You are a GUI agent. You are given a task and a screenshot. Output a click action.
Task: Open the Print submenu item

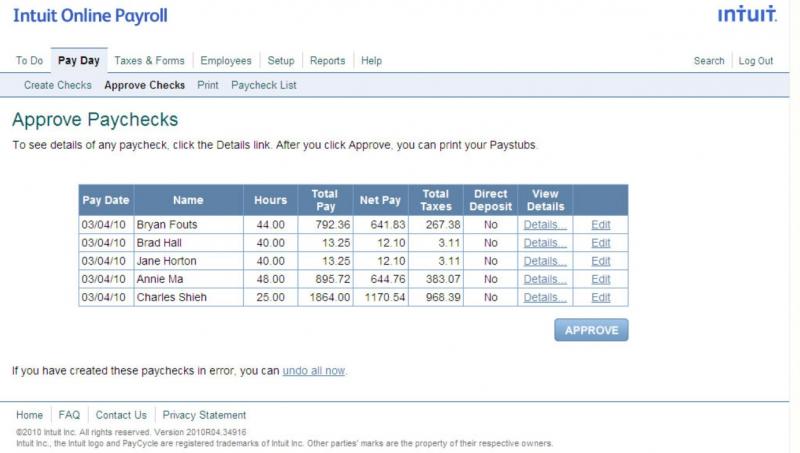(x=208, y=85)
